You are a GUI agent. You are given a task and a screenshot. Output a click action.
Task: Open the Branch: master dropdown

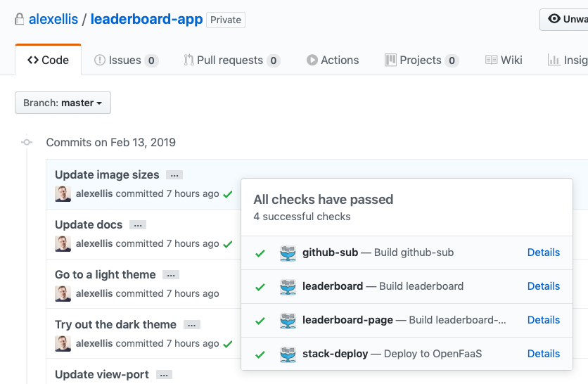click(x=63, y=103)
